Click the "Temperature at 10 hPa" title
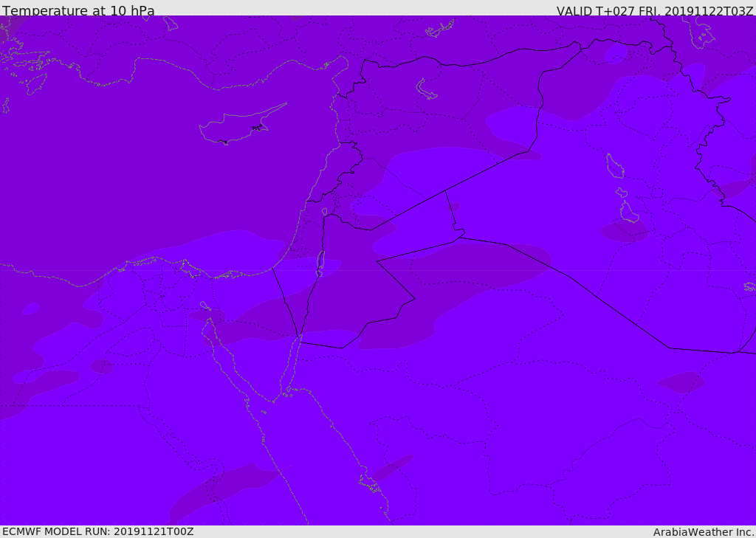Screen dimensions: 756x538 click(x=78, y=11)
